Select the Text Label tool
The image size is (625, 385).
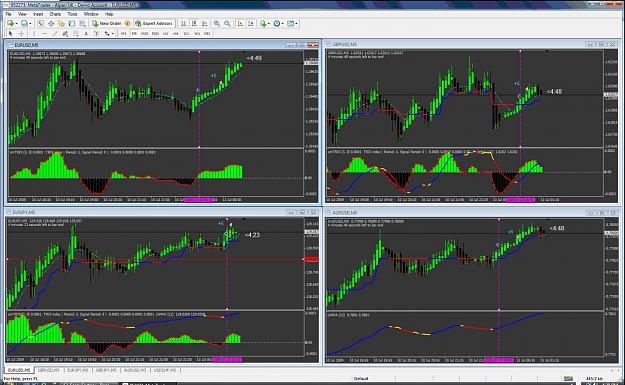96,33
